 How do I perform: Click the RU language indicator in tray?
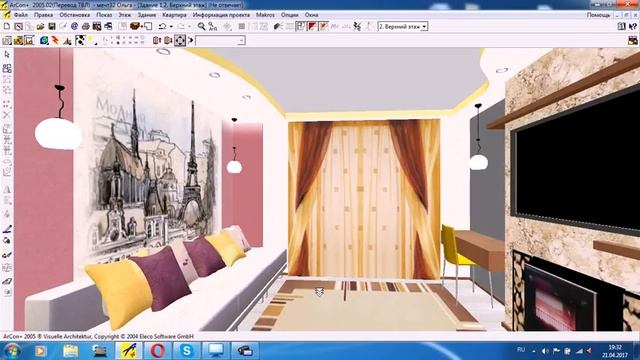click(521, 350)
